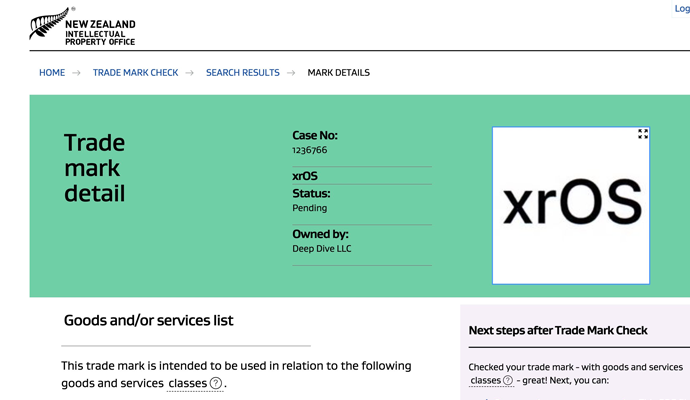The image size is (690, 400).
Task: Click the New Zealand Intellectual Property Office logo
Action: click(x=82, y=26)
